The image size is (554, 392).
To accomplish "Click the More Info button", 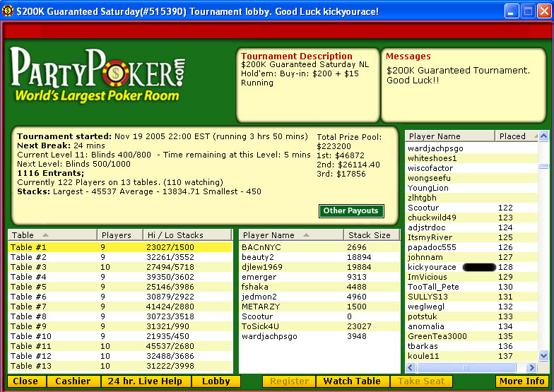I will click(x=521, y=381).
